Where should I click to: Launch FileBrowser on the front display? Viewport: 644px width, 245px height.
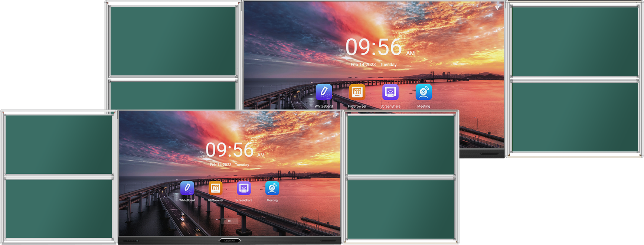coord(215,189)
